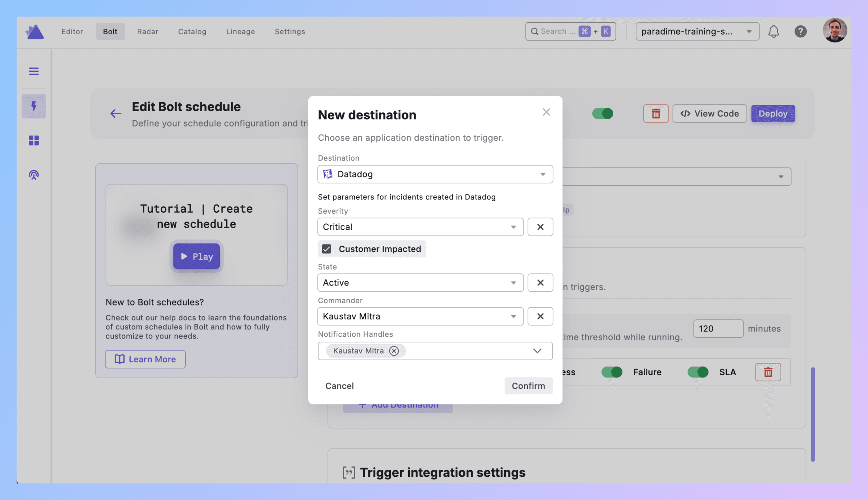Click the hamburger menu icon in sidebar
The width and height of the screenshot is (868, 500).
pyautogui.click(x=34, y=71)
